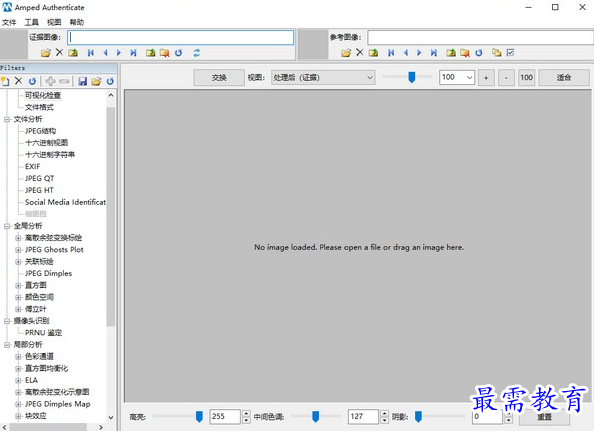Select the JPEG QT tree item
The height and width of the screenshot is (431, 594).
39,178
